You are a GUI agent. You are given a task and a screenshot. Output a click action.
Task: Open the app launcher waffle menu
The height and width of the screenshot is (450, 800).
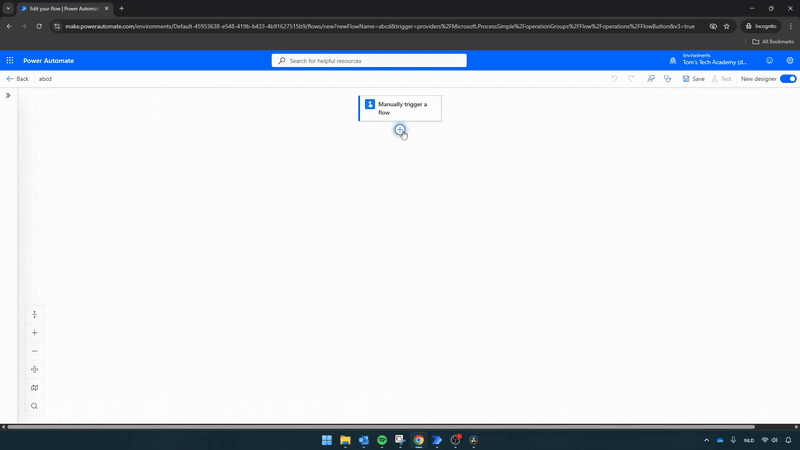pos(10,61)
